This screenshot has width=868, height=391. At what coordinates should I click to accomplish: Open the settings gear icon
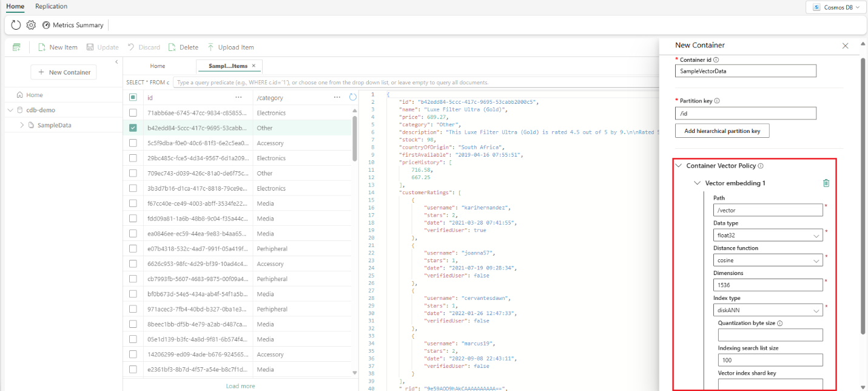(31, 25)
